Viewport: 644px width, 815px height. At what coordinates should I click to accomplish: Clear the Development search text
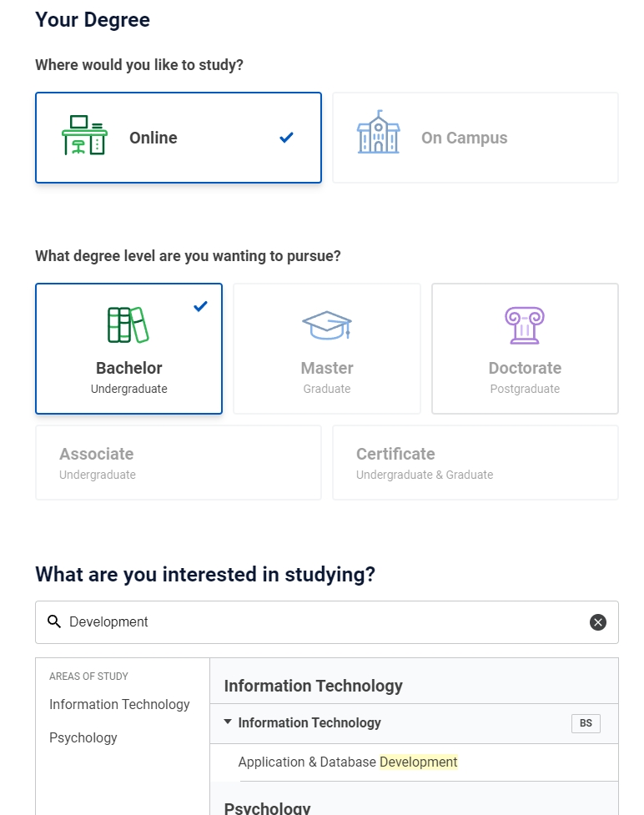coord(598,622)
